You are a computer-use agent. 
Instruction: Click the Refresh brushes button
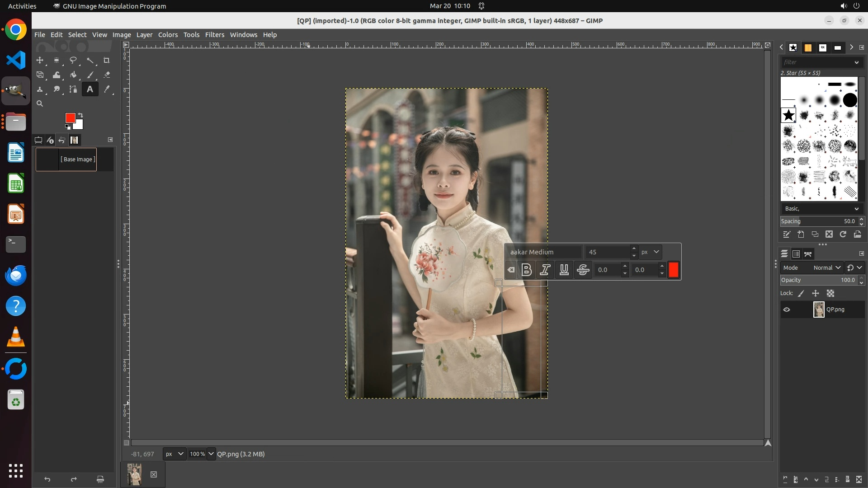click(x=843, y=234)
